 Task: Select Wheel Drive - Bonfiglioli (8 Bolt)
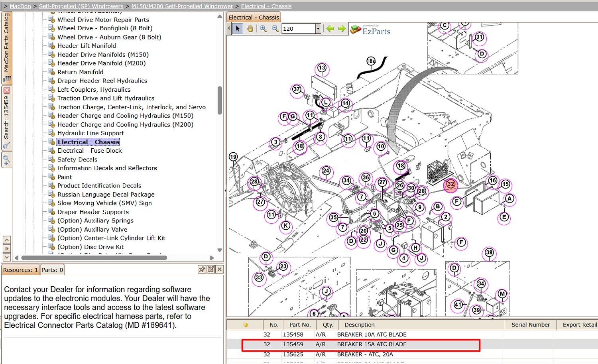coord(105,28)
